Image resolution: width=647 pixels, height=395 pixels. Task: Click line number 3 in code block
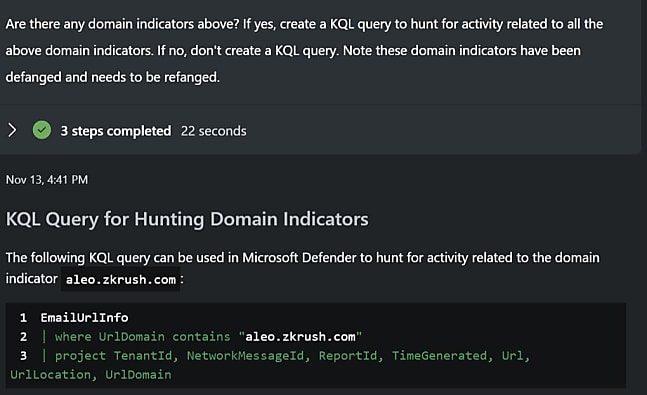[24, 355]
